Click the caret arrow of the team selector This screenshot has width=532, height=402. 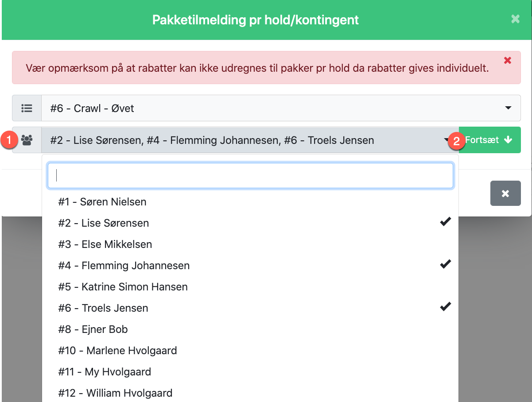click(x=508, y=108)
